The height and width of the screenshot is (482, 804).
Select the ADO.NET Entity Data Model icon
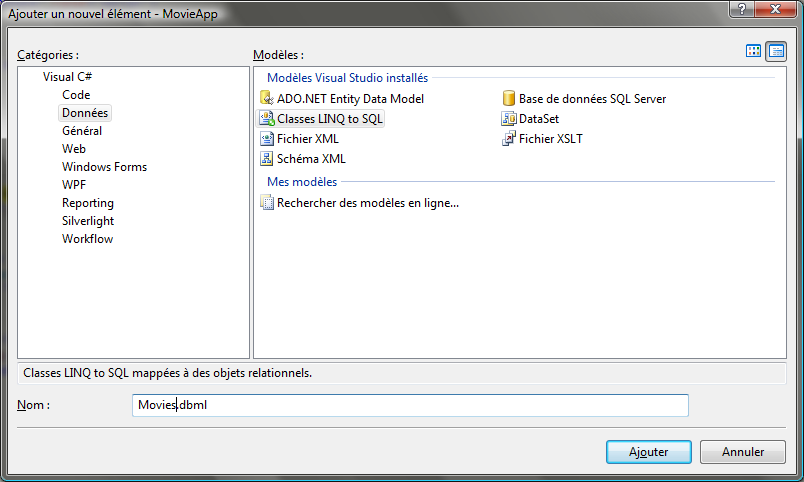267,99
